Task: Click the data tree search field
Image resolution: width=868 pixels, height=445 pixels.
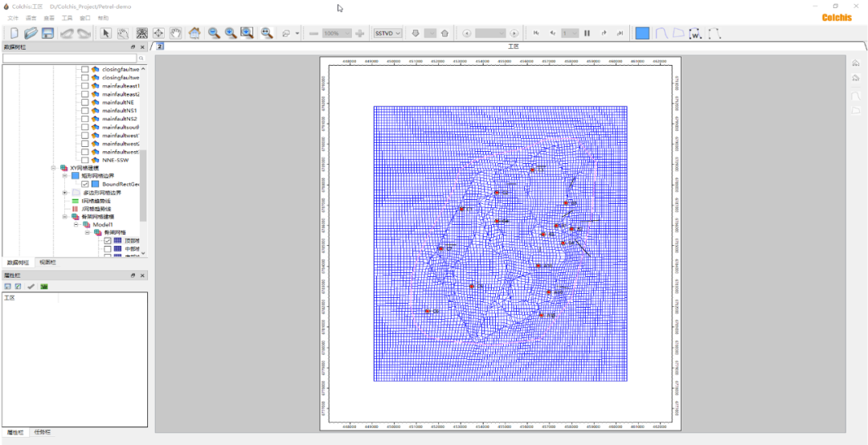Action: tap(69, 59)
